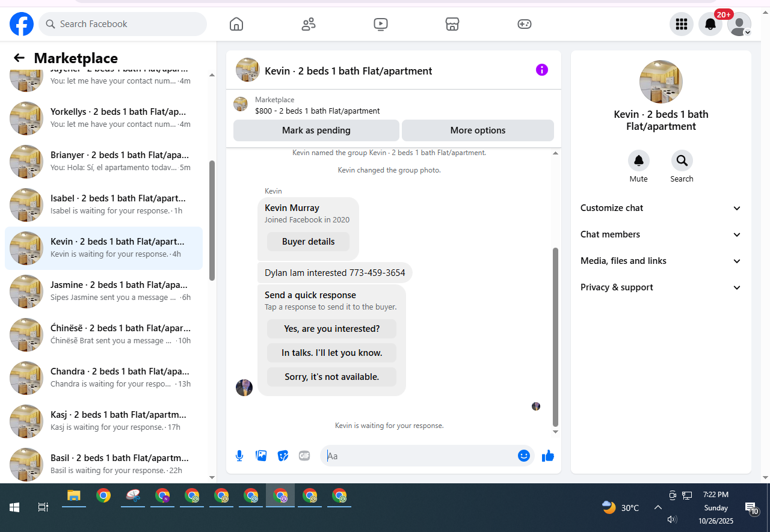Image resolution: width=770 pixels, height=532 pixels.
Task: Mute the conversation using the bell icon
Action: tap(639, 161)
